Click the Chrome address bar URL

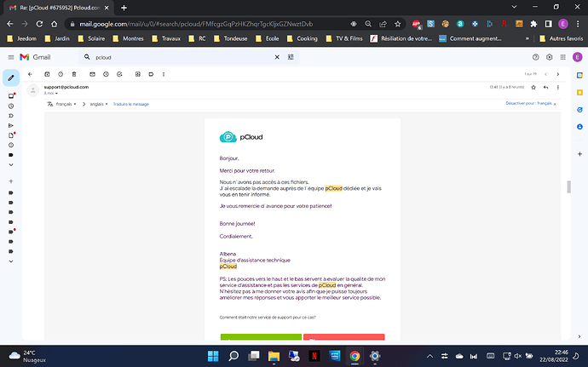coord(196,24)
